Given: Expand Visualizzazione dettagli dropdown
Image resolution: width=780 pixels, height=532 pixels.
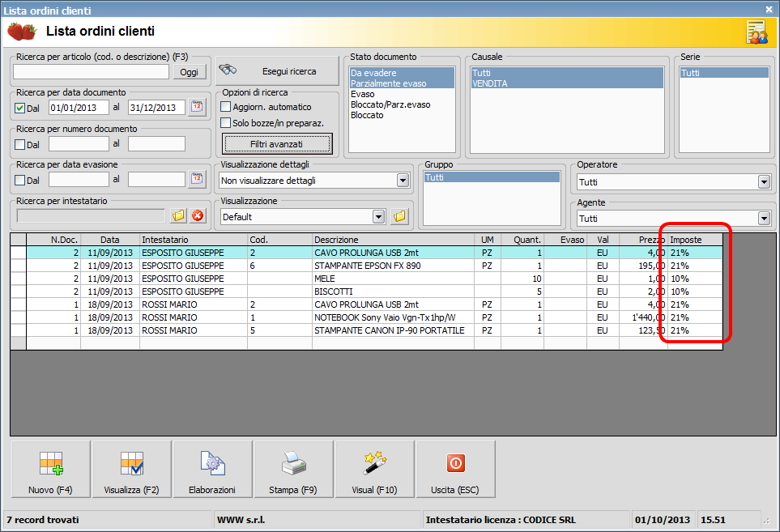Looking at the screenshot, I should pyautogui.click(x=403, y=181).
